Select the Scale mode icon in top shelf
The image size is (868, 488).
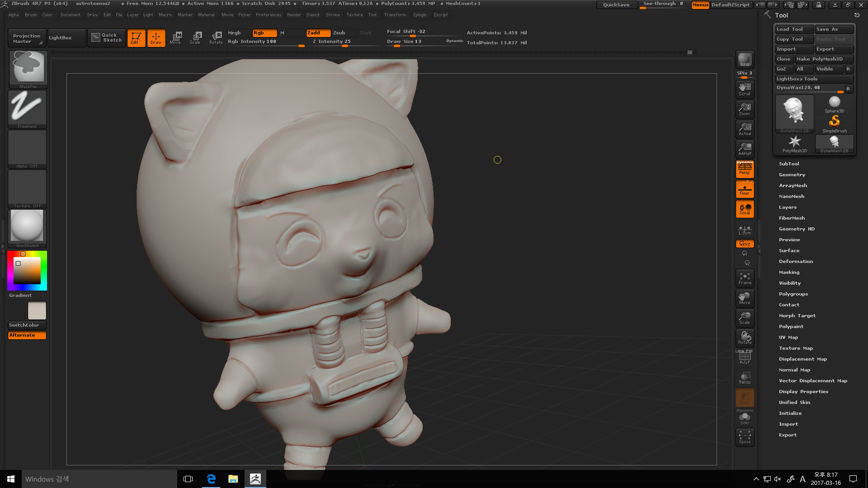click(195, 38)
